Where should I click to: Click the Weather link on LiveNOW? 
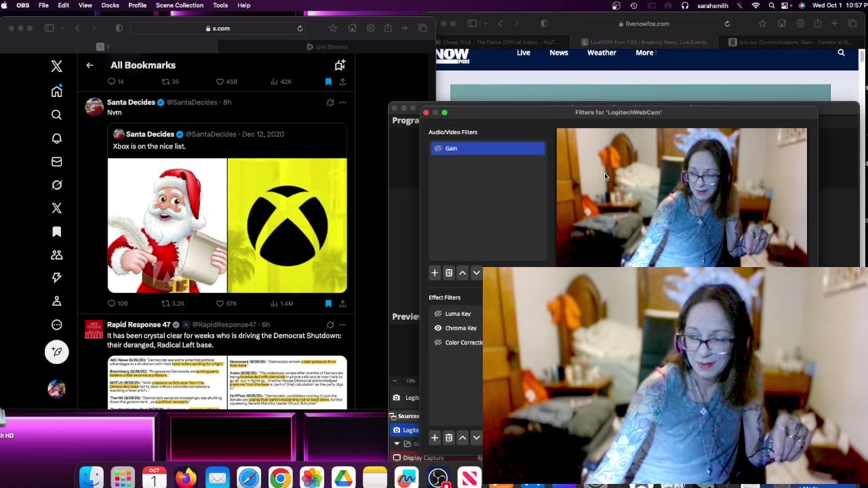click(601, 53)
